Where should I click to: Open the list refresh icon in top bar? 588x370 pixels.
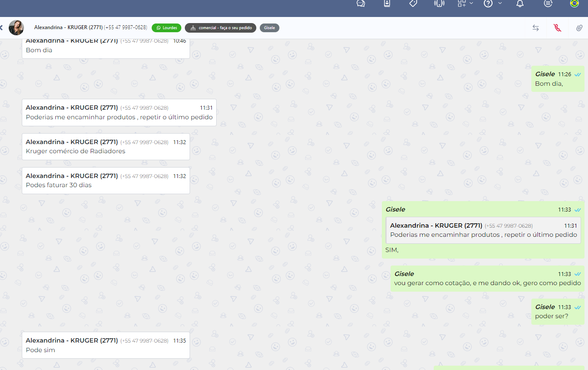click(x=548, y=3)
